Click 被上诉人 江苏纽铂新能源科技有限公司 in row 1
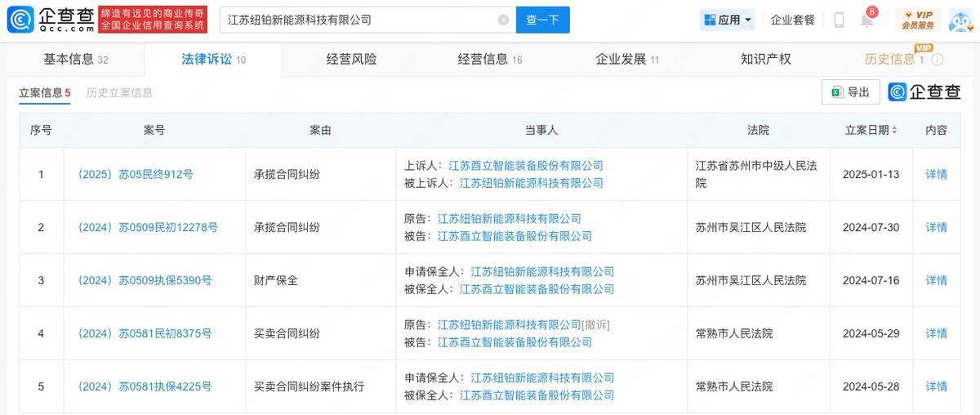 (x=532, y=183)
